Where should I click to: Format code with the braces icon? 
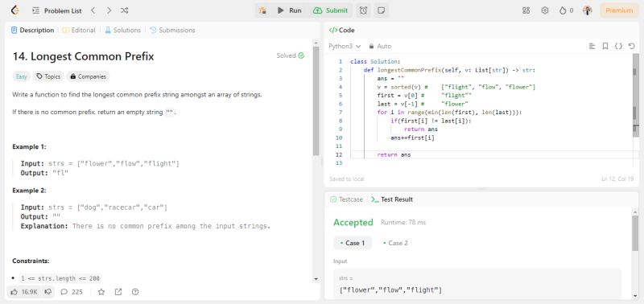(x=618, y=46)
